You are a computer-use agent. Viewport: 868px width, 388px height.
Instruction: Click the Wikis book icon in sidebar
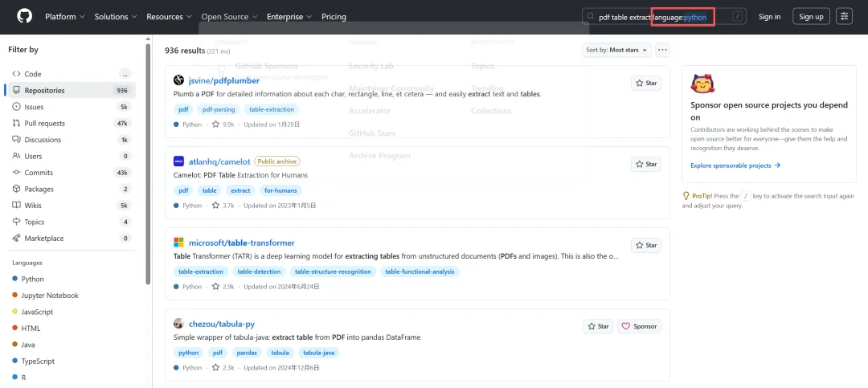tap(17, 206)
